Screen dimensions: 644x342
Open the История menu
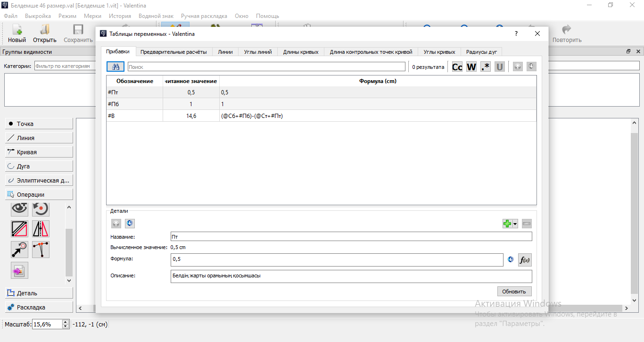[x=120, y=16]
